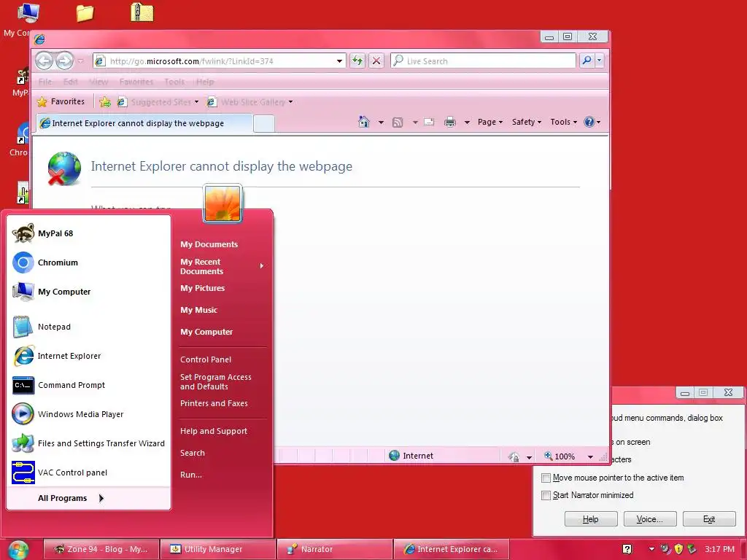Screen dimensions: 747x560
Task: Expand the zoom level 100% dropdown
Action: click(590, 456)
